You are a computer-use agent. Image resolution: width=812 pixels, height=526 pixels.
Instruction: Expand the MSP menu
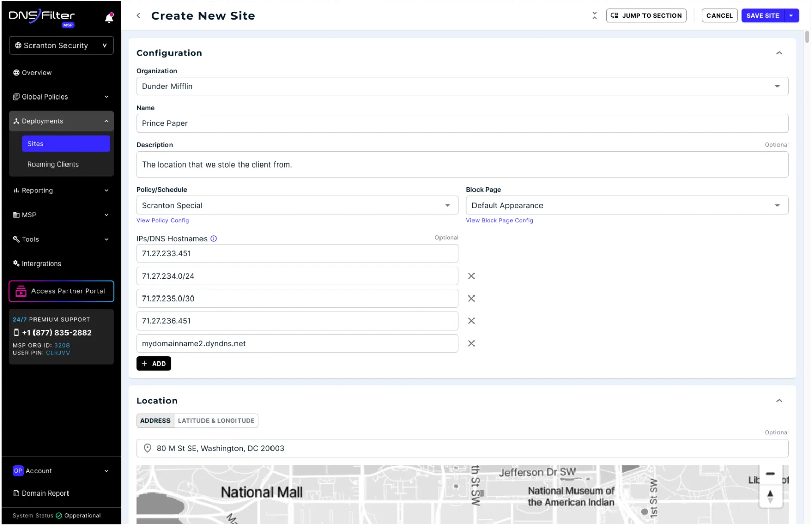61,215
